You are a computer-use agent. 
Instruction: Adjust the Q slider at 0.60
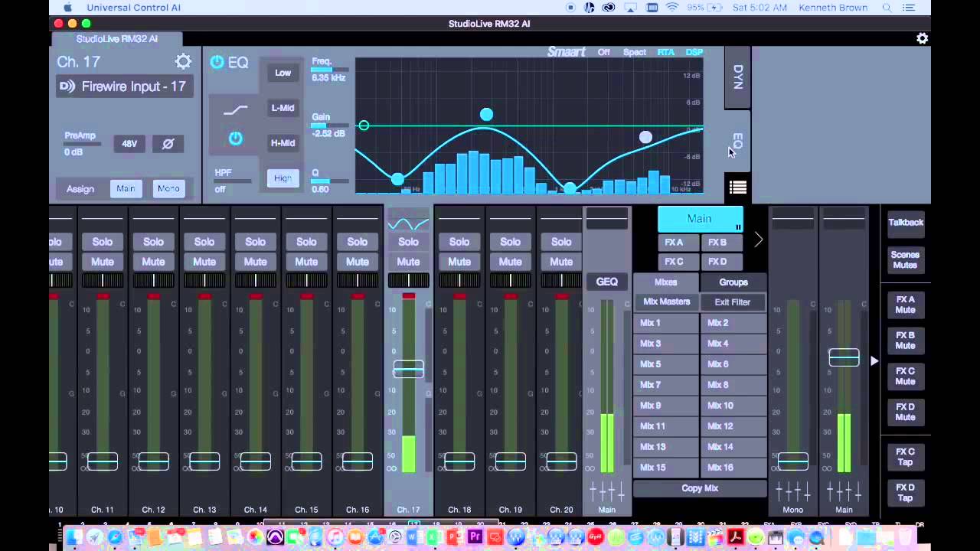(330, 181)
